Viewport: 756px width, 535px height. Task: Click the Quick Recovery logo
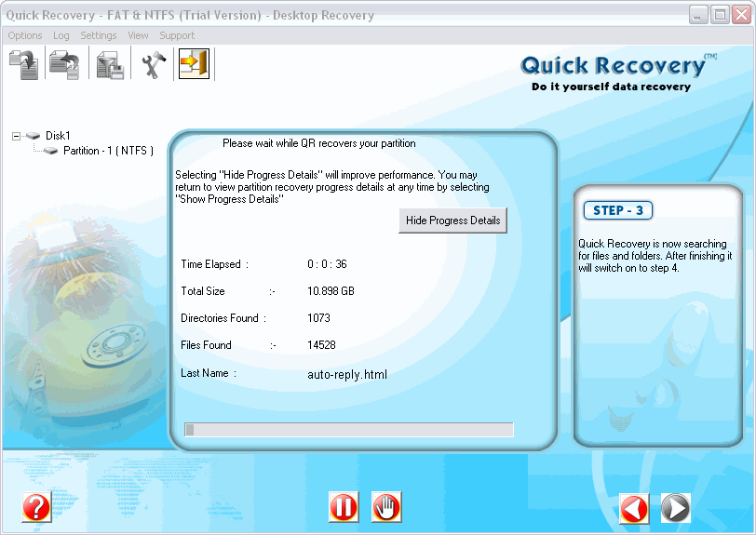618,73
